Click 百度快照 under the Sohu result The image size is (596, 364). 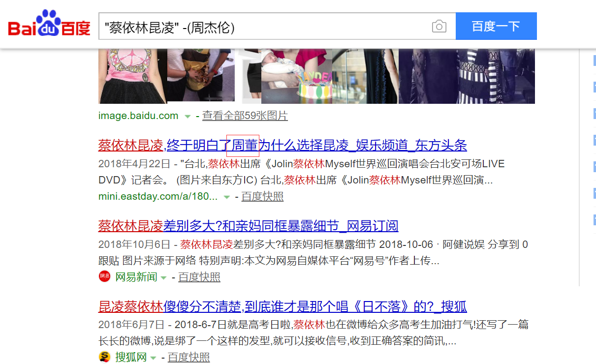(x=188, y=357)
